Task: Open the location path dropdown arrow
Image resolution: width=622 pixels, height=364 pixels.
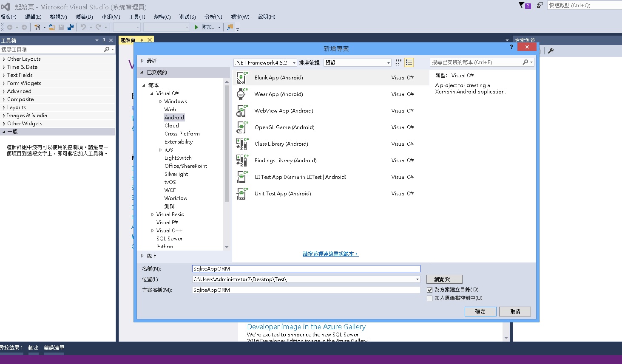Action: pyautogui.click(x=418, y=279)
